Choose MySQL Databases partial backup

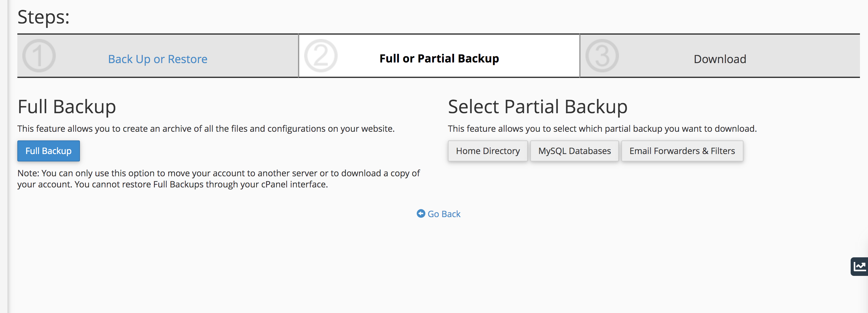point(574,151)
